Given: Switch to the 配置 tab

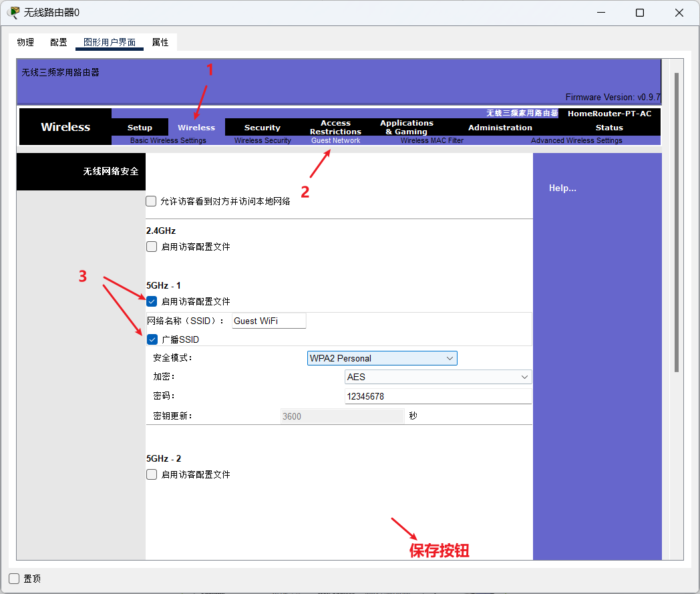Looking at the screenshot, I should (x=59, y=42).
